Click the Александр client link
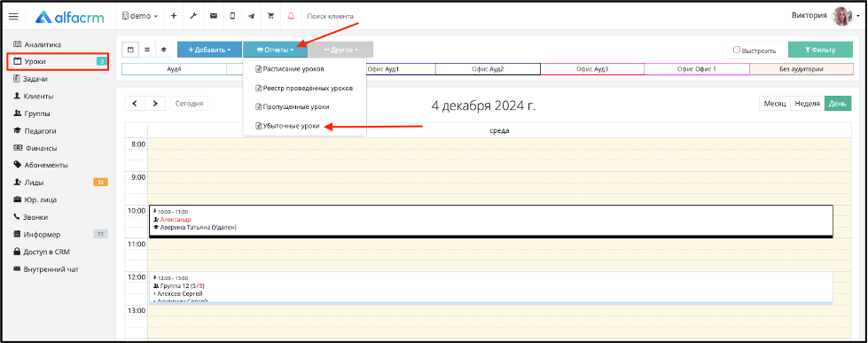 tap(175, 219)
